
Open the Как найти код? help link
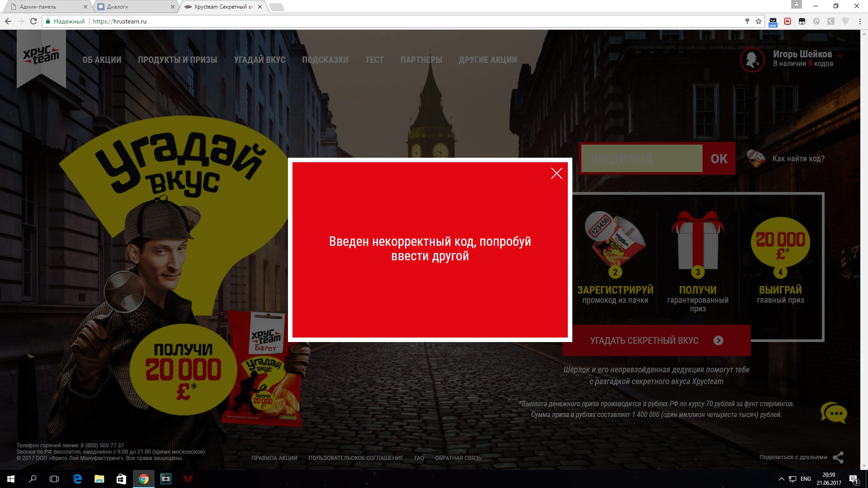pos(798,159)
